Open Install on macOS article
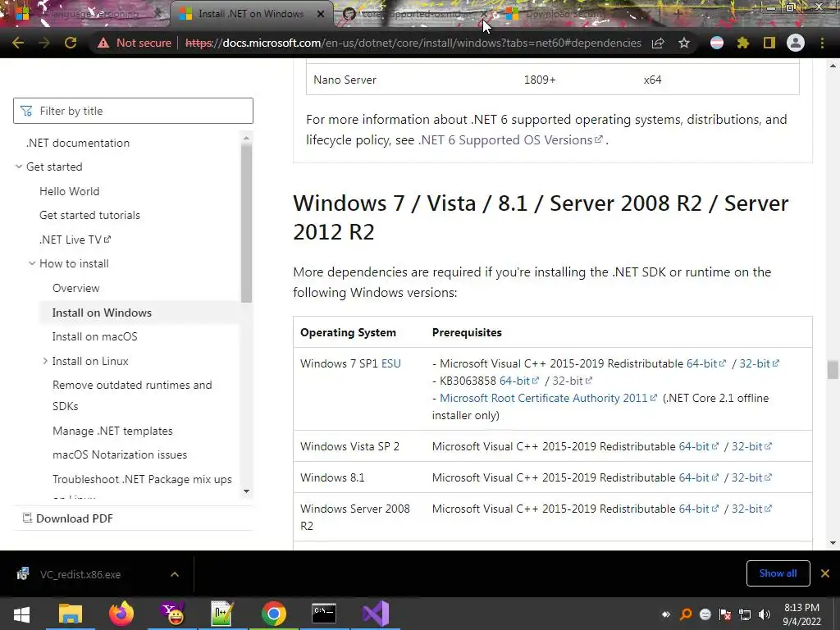 click(x=95, y=337)
